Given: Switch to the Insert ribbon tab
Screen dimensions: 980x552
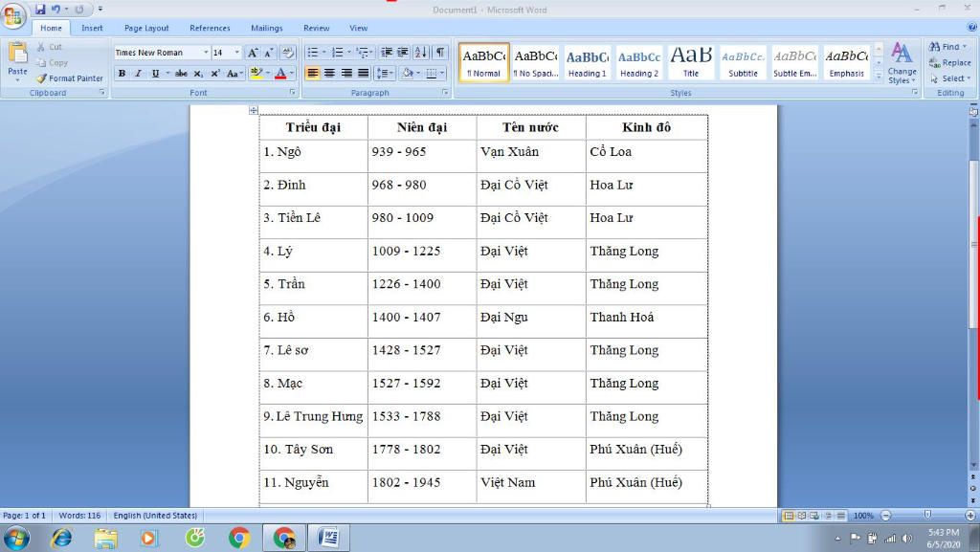Looking at the screenshot, I should [92, 28].
